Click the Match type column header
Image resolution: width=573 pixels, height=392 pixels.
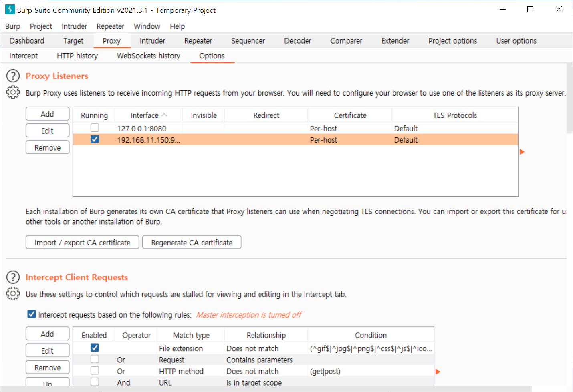click(191, 335)
